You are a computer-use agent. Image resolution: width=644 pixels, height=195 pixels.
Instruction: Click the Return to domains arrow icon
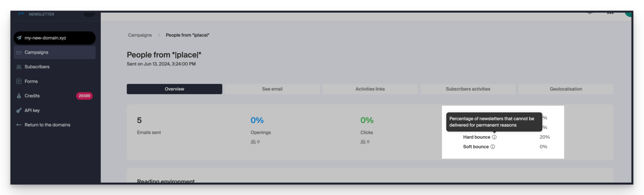tap(19, 125)
